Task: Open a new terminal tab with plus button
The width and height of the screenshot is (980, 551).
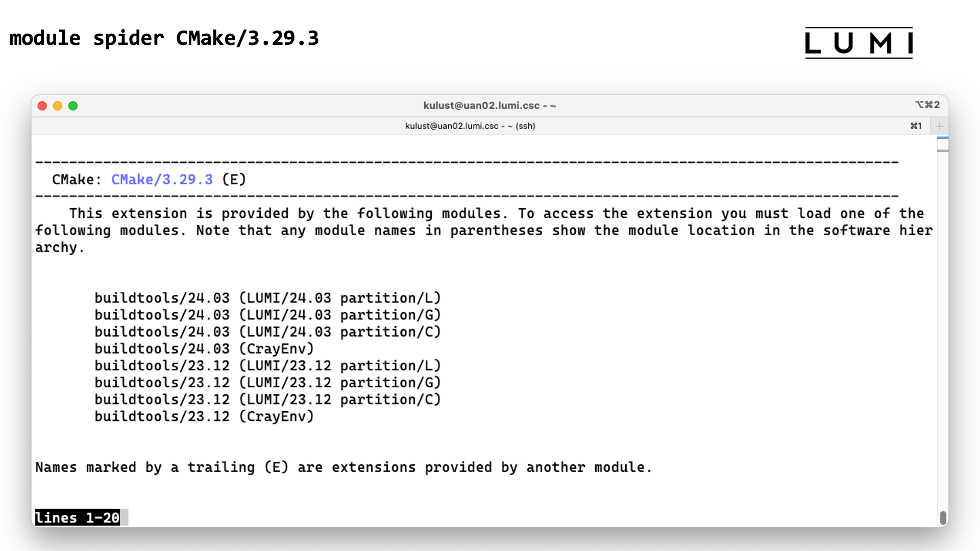Action: point(939,126)
